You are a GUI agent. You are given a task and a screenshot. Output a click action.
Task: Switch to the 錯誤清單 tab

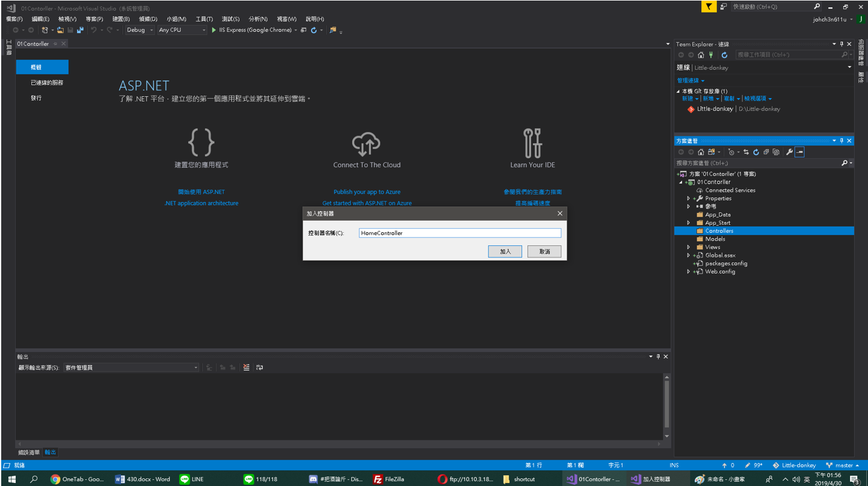point(29,452)
